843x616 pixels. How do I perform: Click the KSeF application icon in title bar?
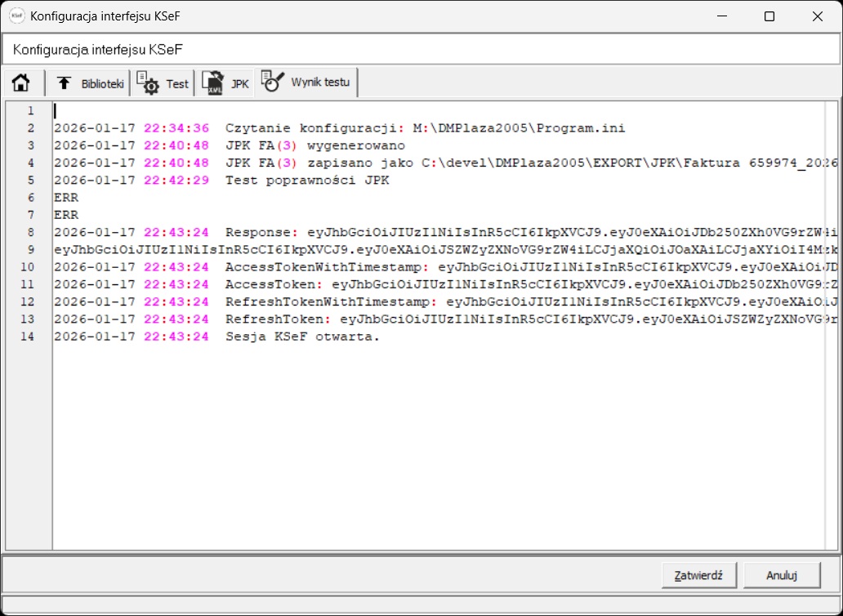[17, 16]
